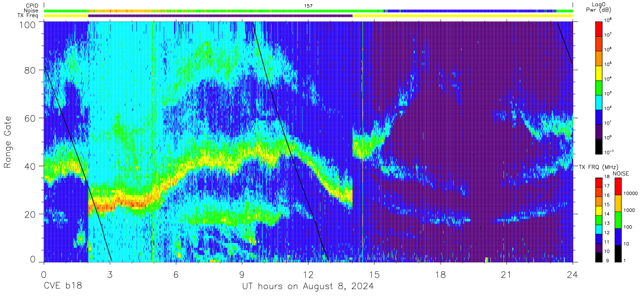This screenshot has width=644, height=297.
Task: Click the purple TX Freq bar segment
Action: click(220, 16)
